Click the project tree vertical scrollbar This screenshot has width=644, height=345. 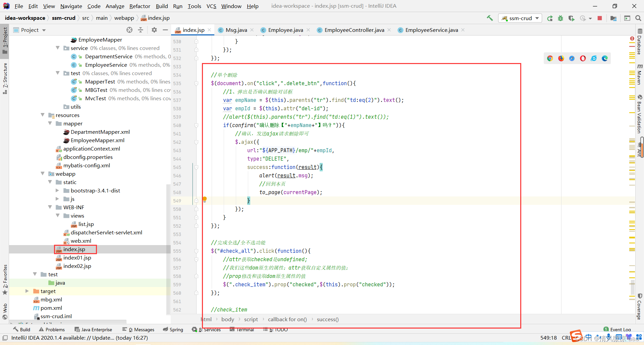click(168, 249)
